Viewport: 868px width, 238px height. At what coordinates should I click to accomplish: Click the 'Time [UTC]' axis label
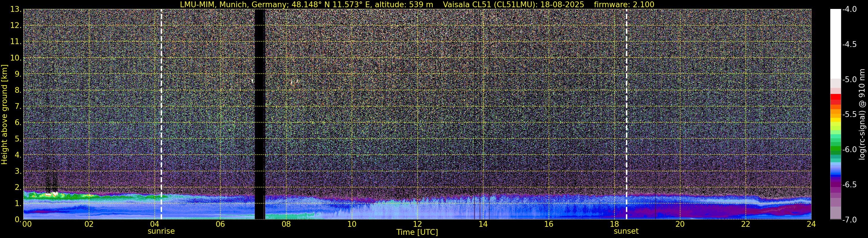click(417, 232)
